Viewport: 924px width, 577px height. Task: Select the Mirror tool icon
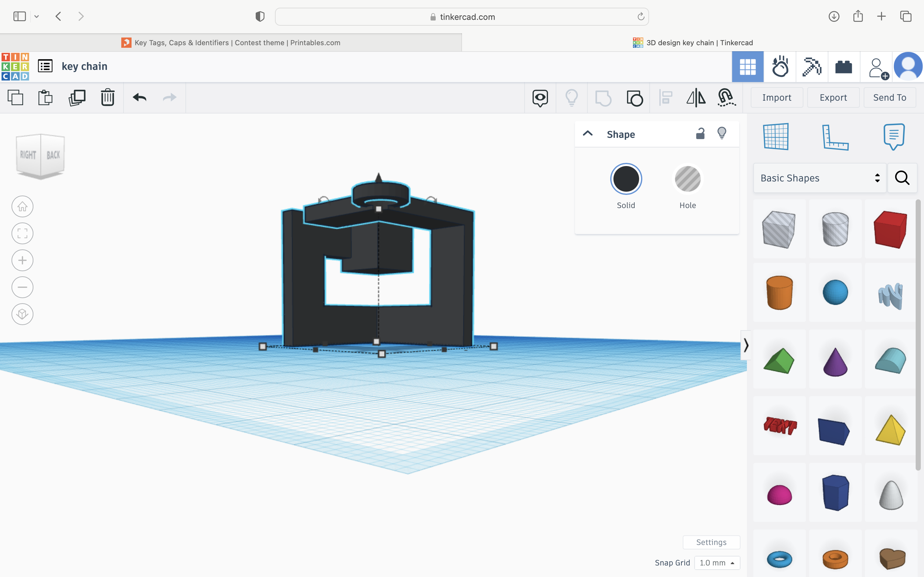pyautogui.click(x=696, y=98)
